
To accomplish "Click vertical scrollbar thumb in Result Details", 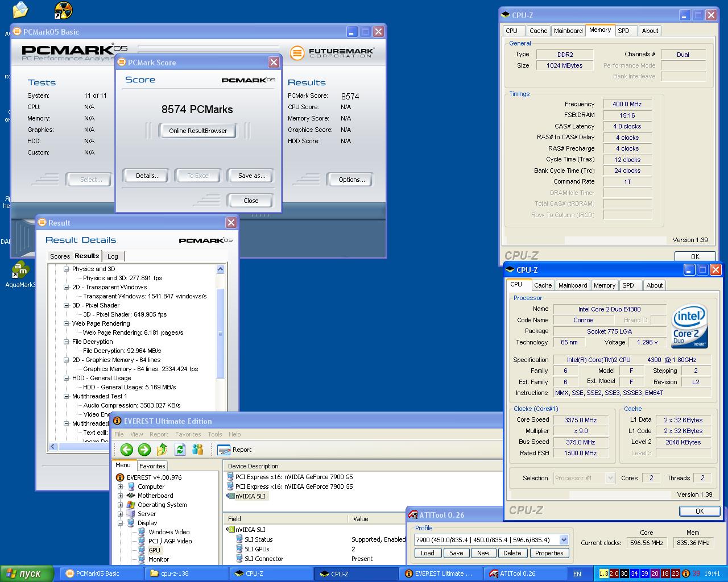I will [x=221, y=334].
